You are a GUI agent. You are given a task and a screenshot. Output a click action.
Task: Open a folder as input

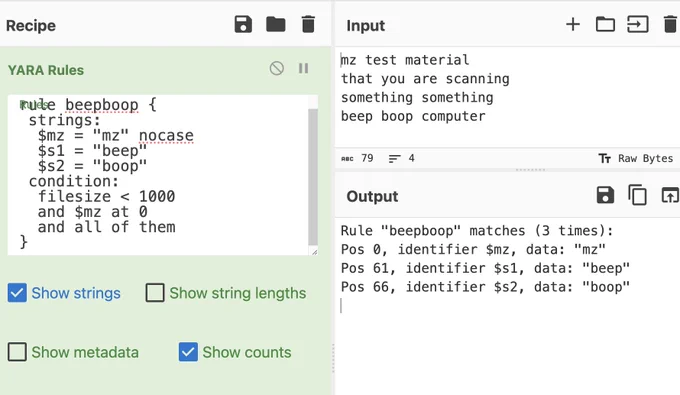click(x=605, y=25)
